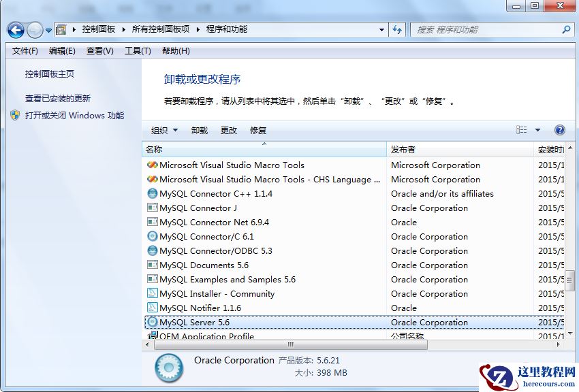Image resolution: width=579 pixels, height=392 pixels.
Task: Click the 修复 toolbar button
Action: coord(258,130)
